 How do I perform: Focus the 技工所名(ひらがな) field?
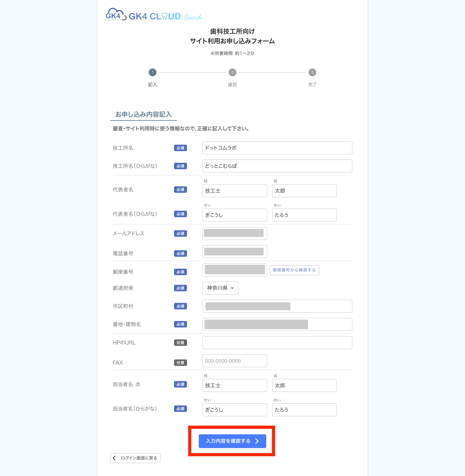[277, 166]
